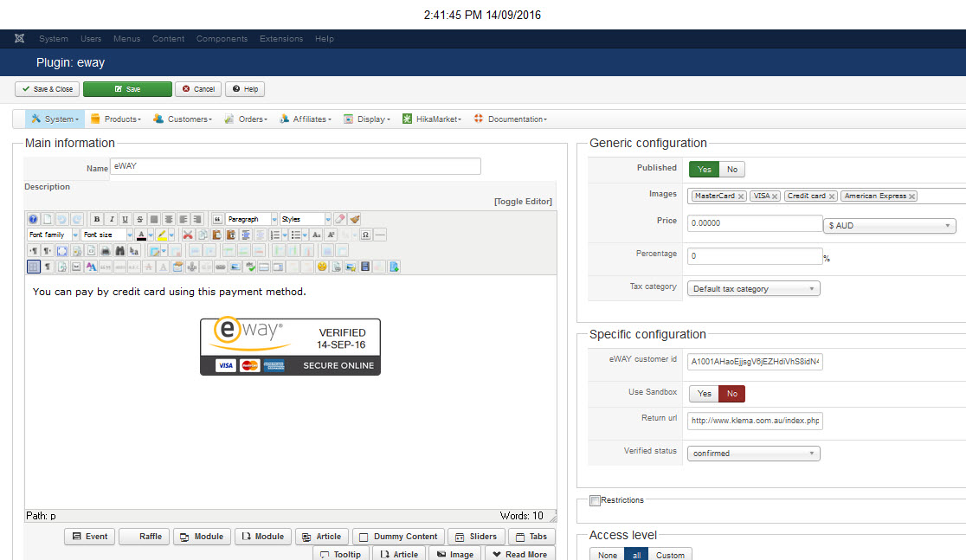Insert a bulleted list
This screenshot has width=966, height=560.
point(296,235)
